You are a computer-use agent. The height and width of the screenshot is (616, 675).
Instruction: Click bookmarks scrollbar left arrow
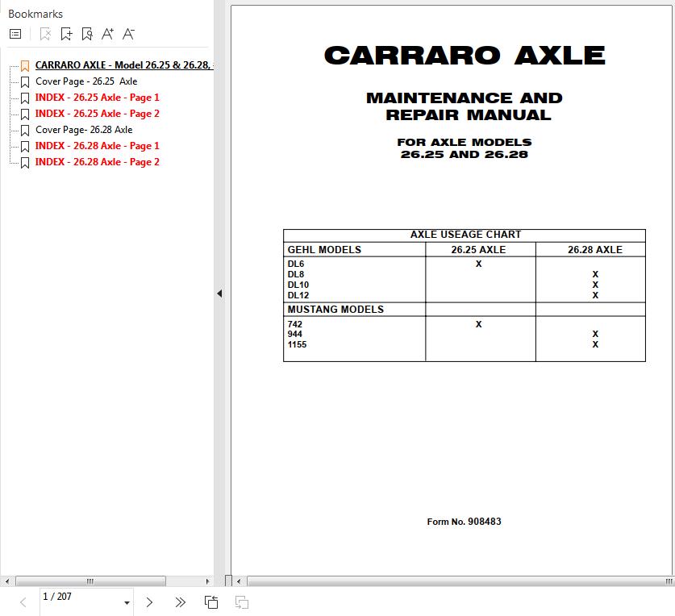point(7,581)
